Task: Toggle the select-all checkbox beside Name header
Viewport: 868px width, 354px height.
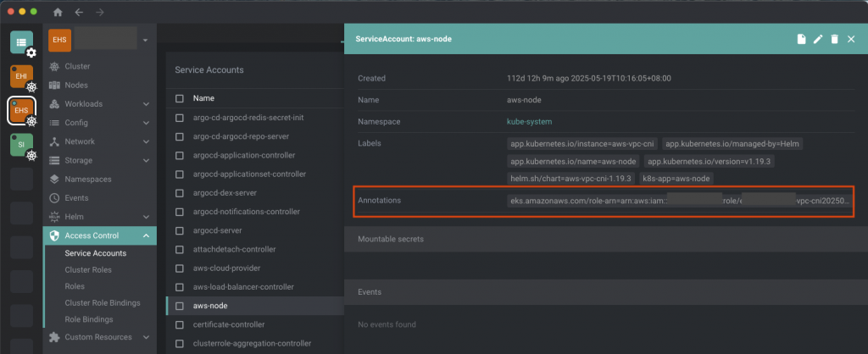Action: (179, 98)
